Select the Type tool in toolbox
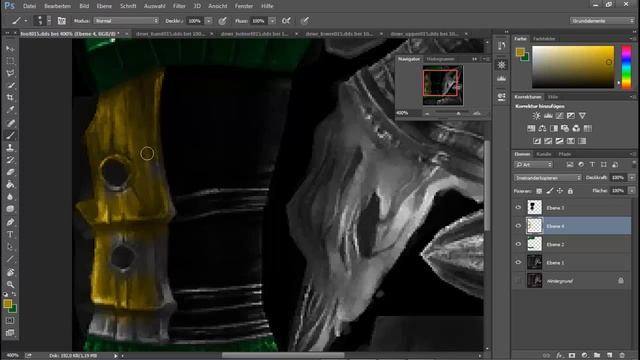 (10, 234)
